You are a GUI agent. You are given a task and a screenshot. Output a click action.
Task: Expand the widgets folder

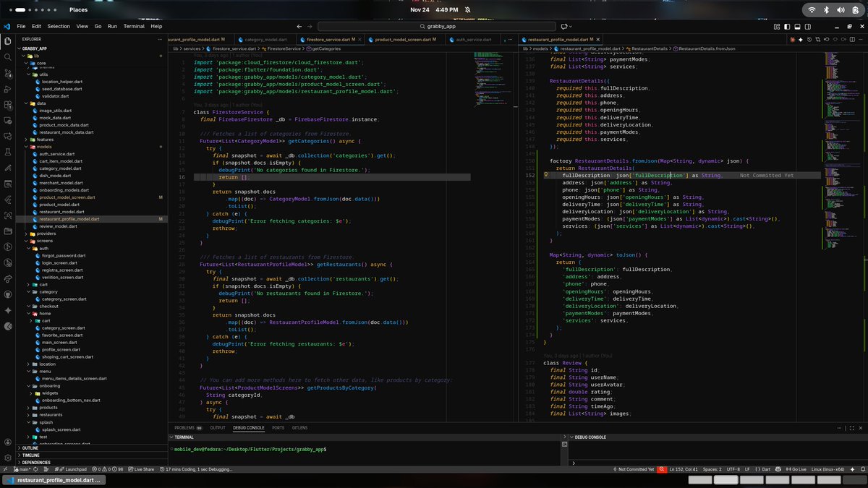point(49,393)
